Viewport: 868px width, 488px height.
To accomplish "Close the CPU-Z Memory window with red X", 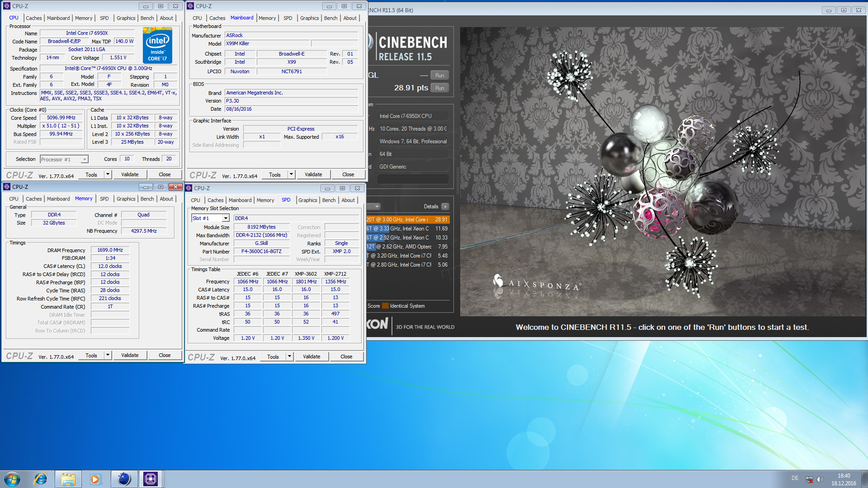I will point(175,187).
